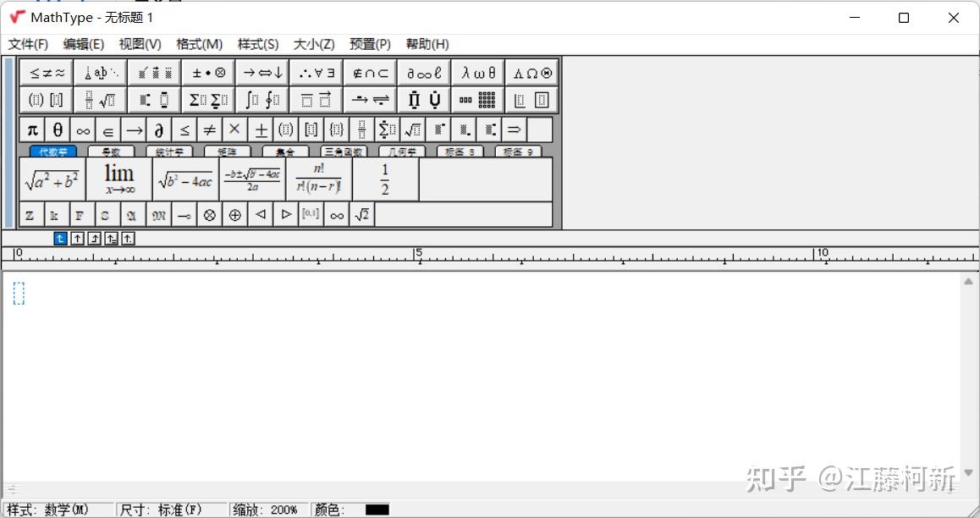Click the black color swatch in status bar

[x=377, y=510]
